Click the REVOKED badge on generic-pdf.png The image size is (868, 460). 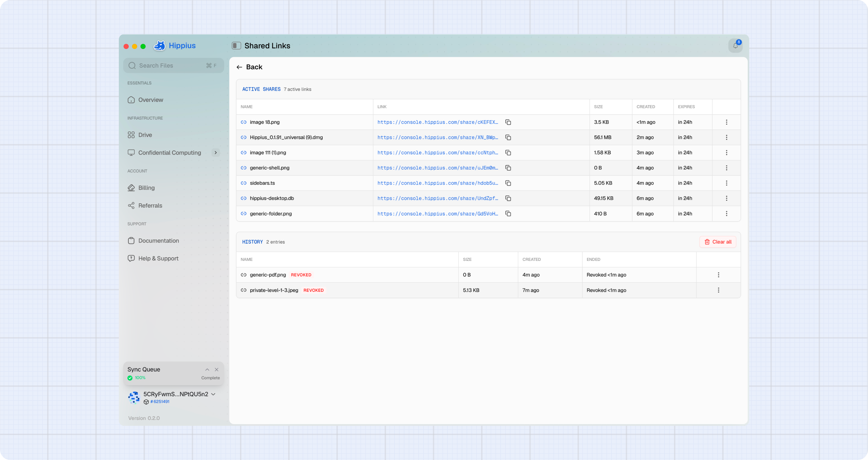pyautogui.click(x=301, y=275)
